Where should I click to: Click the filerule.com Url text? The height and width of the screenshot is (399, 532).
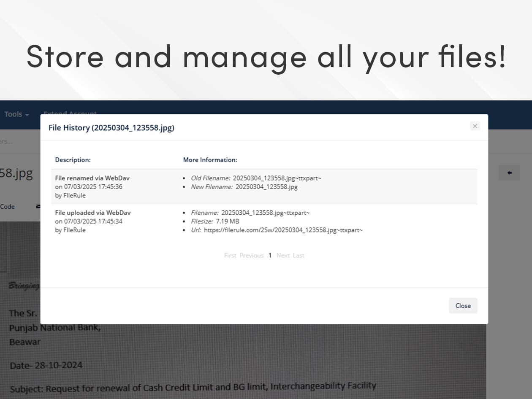(x=283, y=230)
